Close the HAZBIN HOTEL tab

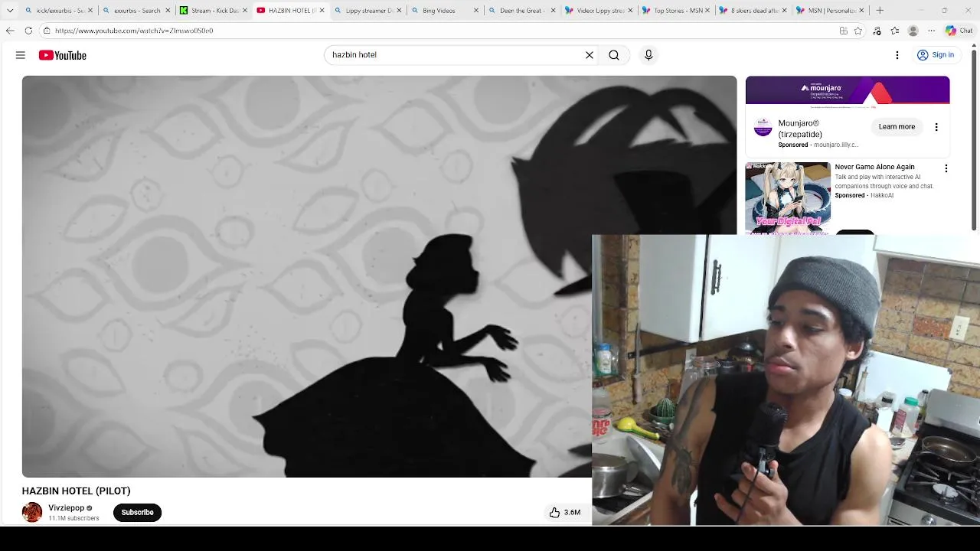[322, 11]
